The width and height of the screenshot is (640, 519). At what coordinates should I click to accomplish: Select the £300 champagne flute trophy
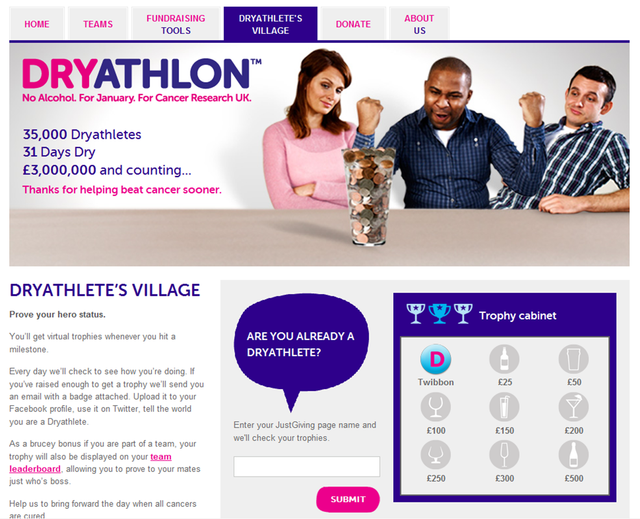click(504, 455)
